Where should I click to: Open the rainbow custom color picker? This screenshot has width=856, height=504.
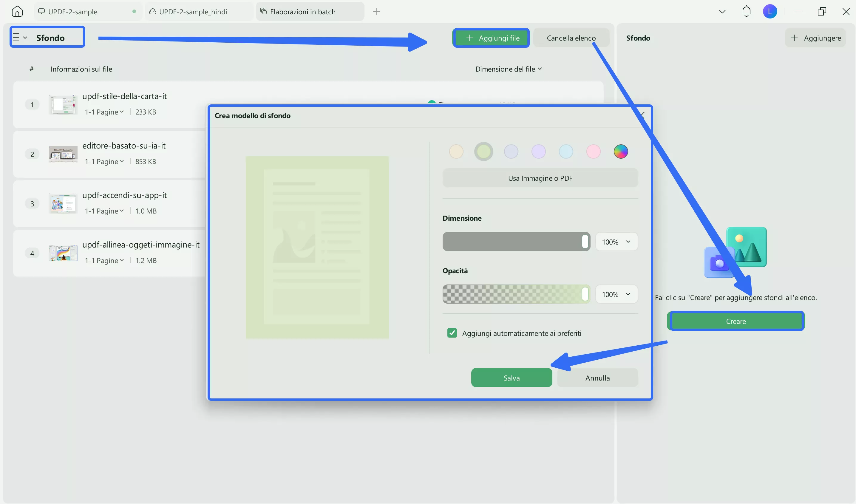[620, 151]
